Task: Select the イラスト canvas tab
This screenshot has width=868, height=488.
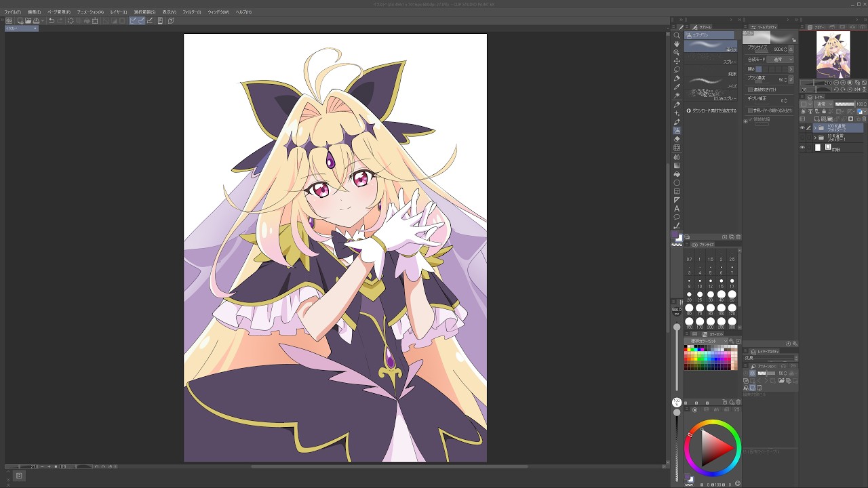Action: (x=20, y=28)
